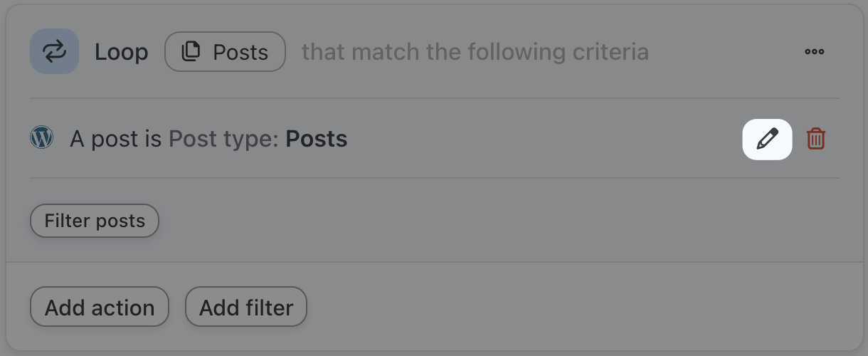The width and height of the screenshot is (868, 356).
Task: Click the "Post type:" label
Action: [223, 139]
